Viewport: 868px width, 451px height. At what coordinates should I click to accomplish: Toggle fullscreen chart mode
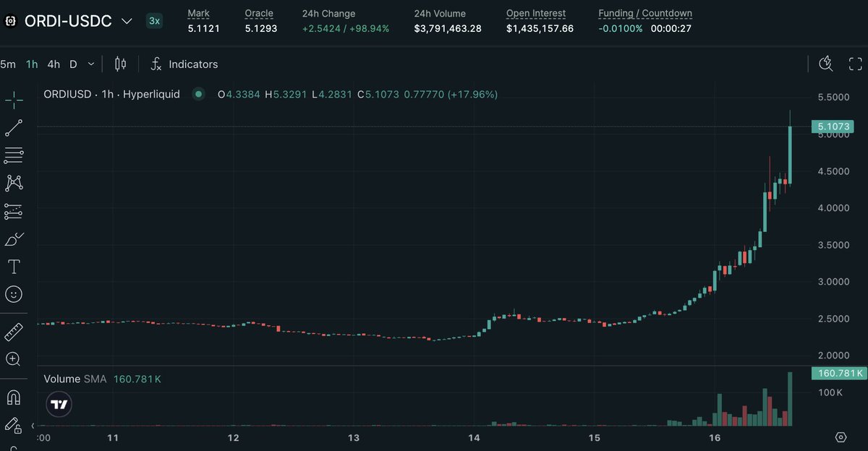tap(854, 64)
